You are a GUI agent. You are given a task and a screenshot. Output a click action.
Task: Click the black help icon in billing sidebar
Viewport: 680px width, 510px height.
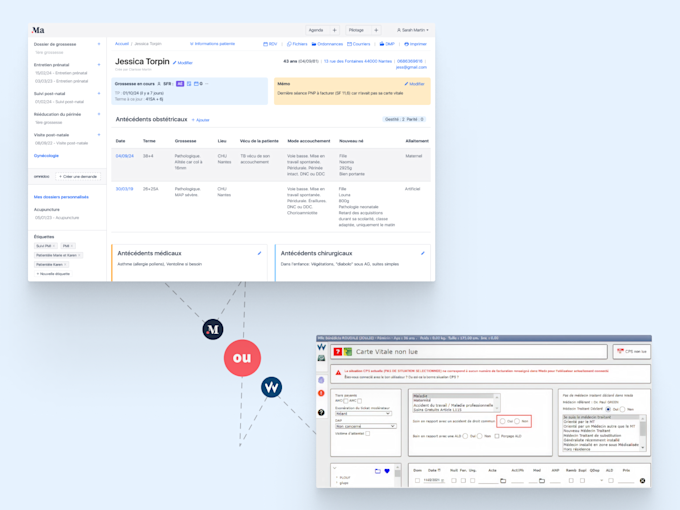321,412
